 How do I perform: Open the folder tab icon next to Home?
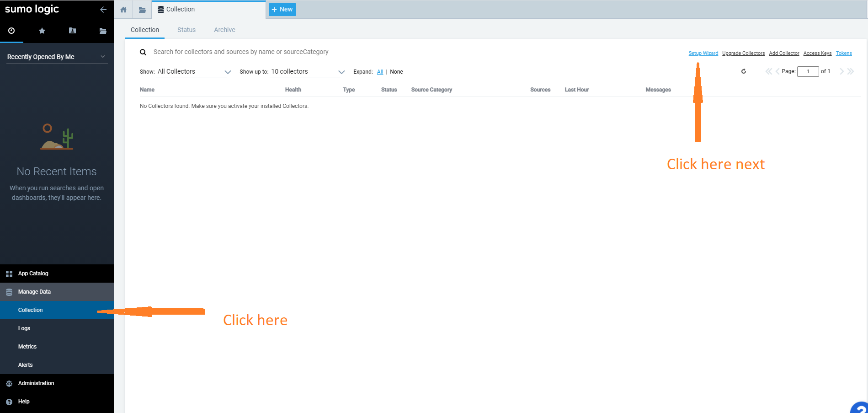pyautogui.click(x=142, y=10)
